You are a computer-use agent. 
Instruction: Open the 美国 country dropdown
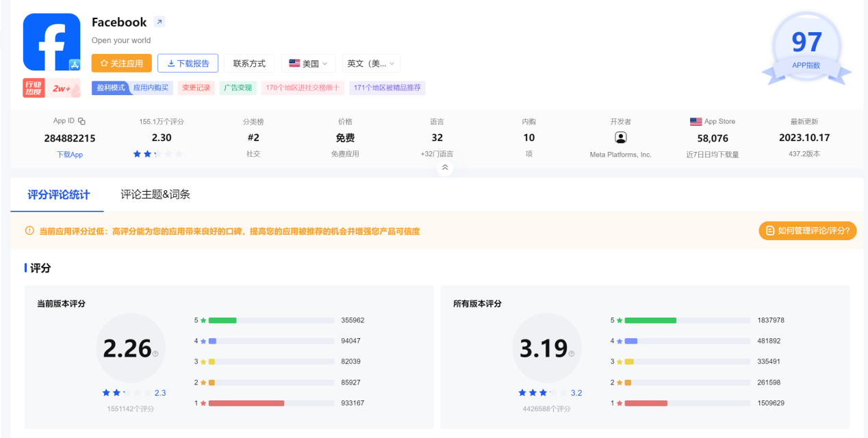point(308,63)
